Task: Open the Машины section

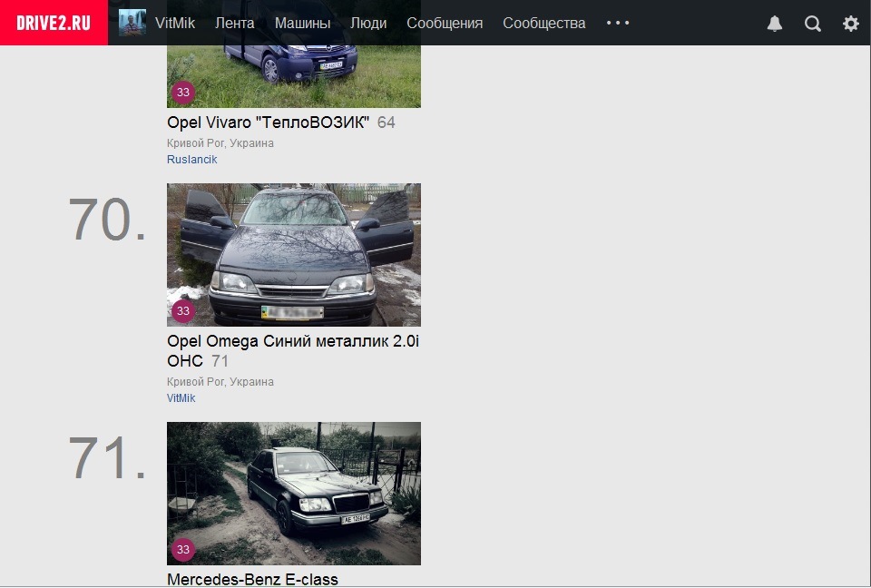Action: coord(303,24)
